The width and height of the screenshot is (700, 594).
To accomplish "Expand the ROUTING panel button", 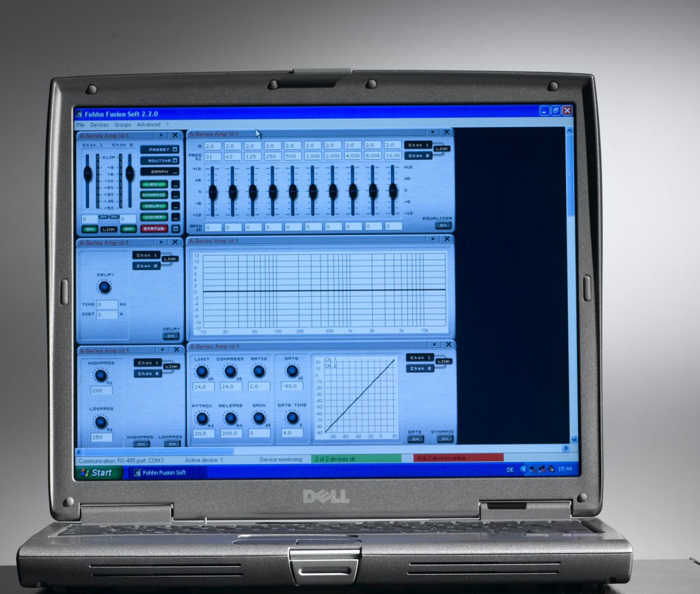I will click(x=160, y=160).
